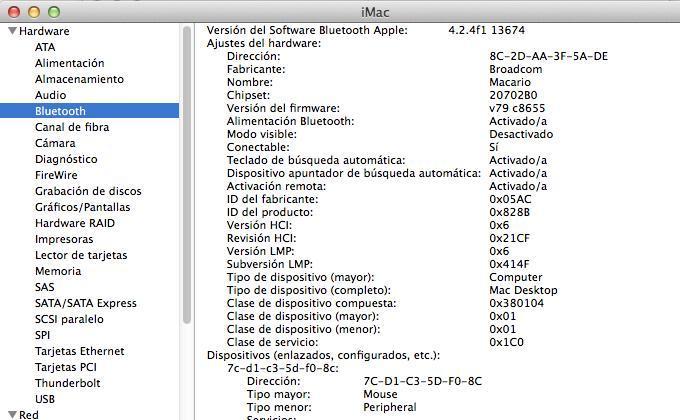Show the Audio hardware information
Image resolution: width=680 pixels, height=420 pixels.
pos(50,95)
